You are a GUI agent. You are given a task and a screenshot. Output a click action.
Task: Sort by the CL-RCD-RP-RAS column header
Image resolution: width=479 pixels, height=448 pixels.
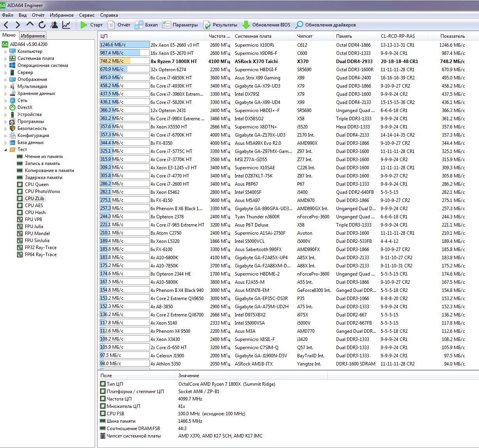pyautogui.click(x=403, y=36)
